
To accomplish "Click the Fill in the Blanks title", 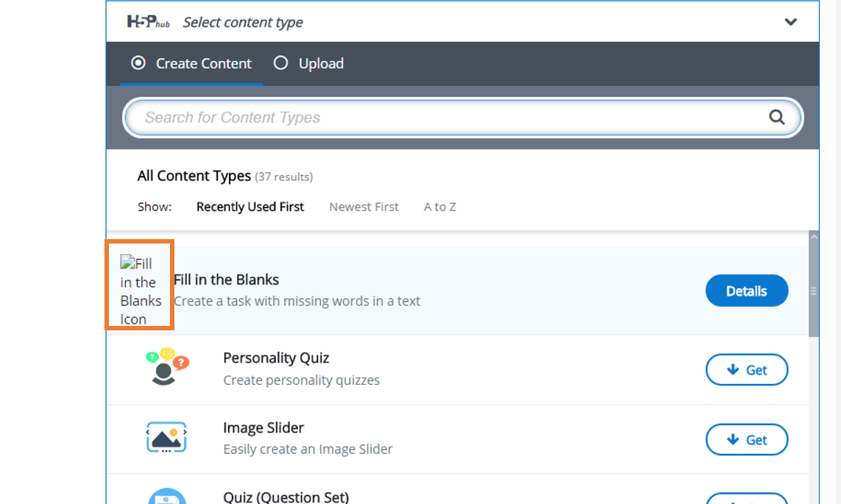I will click(227, 280).
